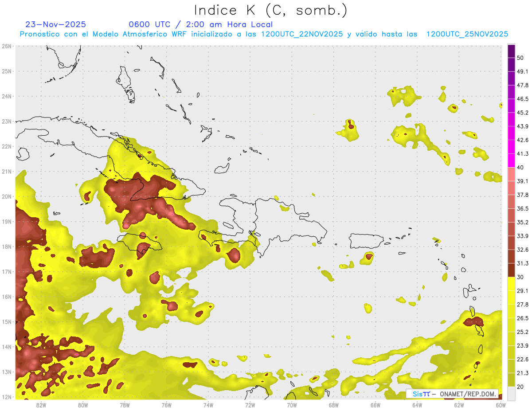The image size is (532, 411).
Task: Click the colorbar label '25.2'
Action: 522,332
